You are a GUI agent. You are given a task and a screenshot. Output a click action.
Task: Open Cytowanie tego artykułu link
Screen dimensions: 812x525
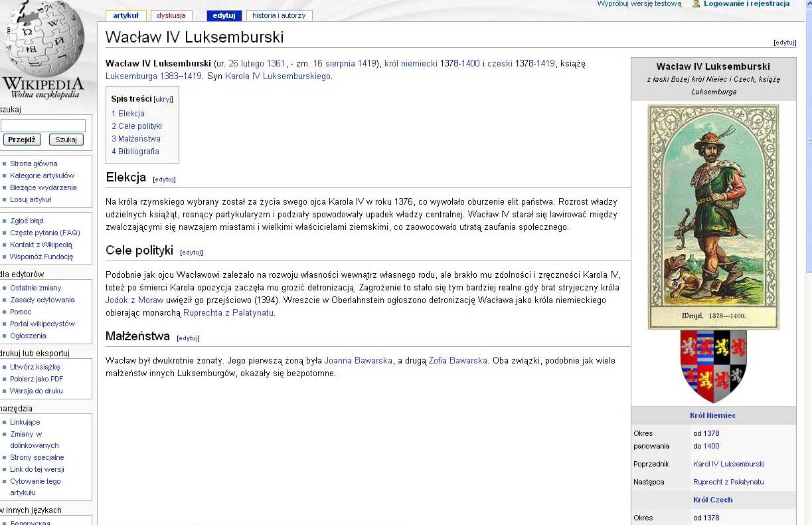click(35, 487)
